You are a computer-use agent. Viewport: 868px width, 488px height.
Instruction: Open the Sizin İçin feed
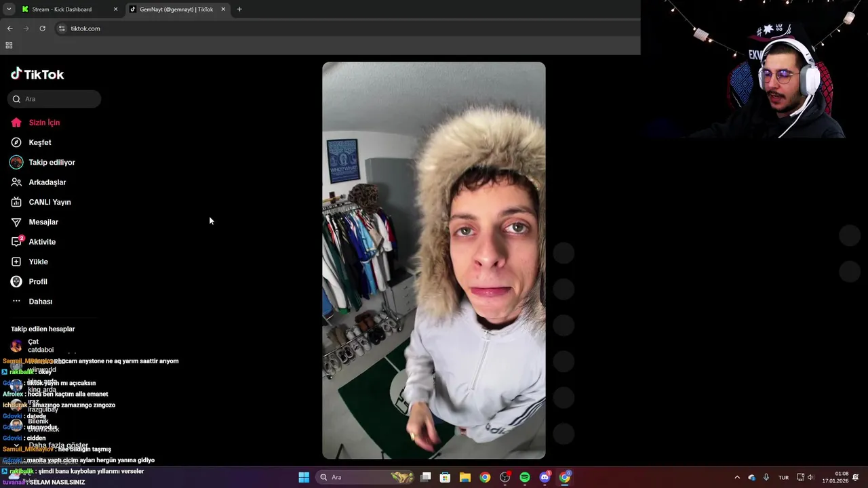pyautogui.click(x=35, y=123)
